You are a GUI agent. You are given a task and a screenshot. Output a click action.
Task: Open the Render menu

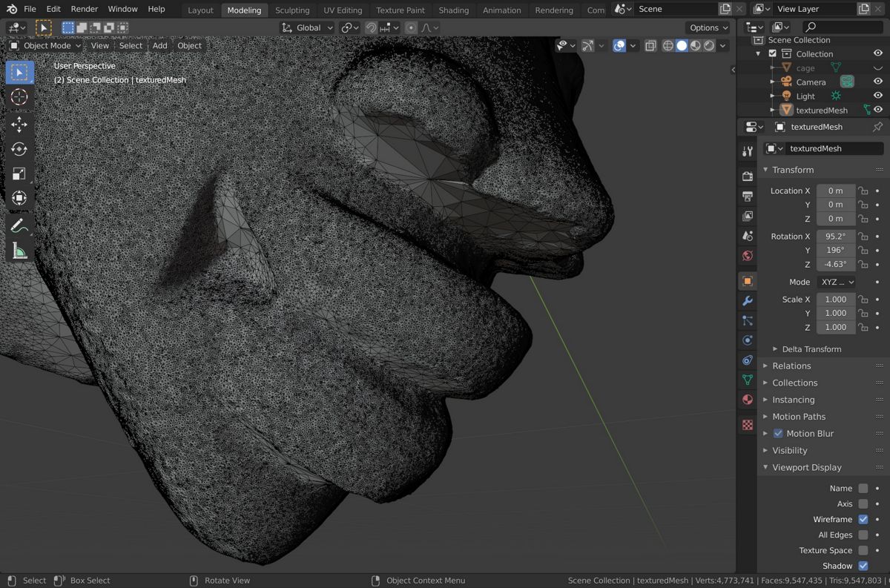coord(85,9)
